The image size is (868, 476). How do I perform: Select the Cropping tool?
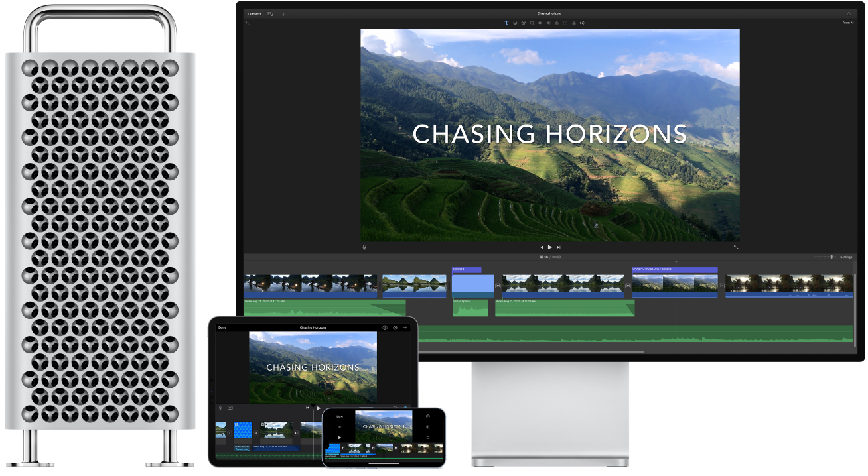pos(532,23)
